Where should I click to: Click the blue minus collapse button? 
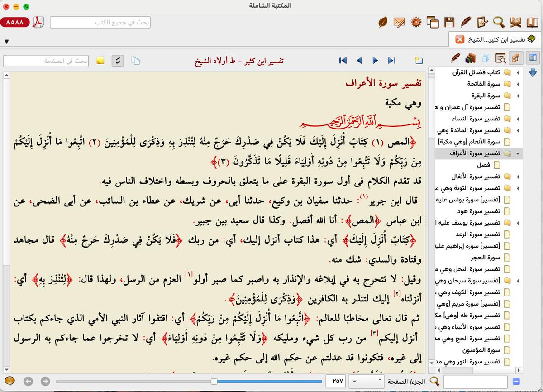point(516,382)
